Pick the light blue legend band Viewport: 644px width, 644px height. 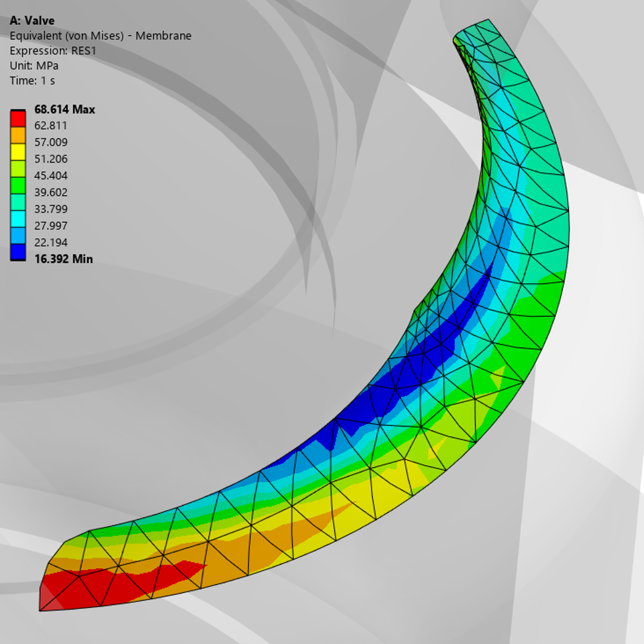pos(18,235)
